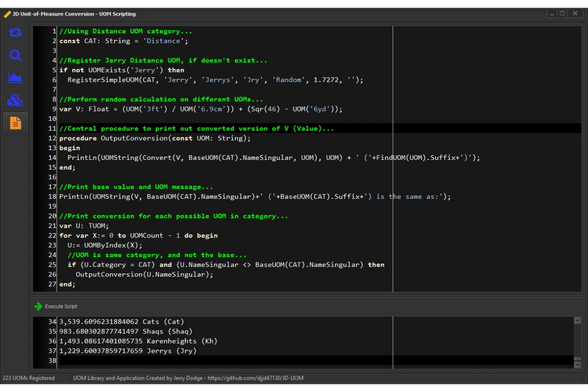Screen dimensions: 588x392
Task: Open the UOM search magnifier icon
Action: [15, 55]
